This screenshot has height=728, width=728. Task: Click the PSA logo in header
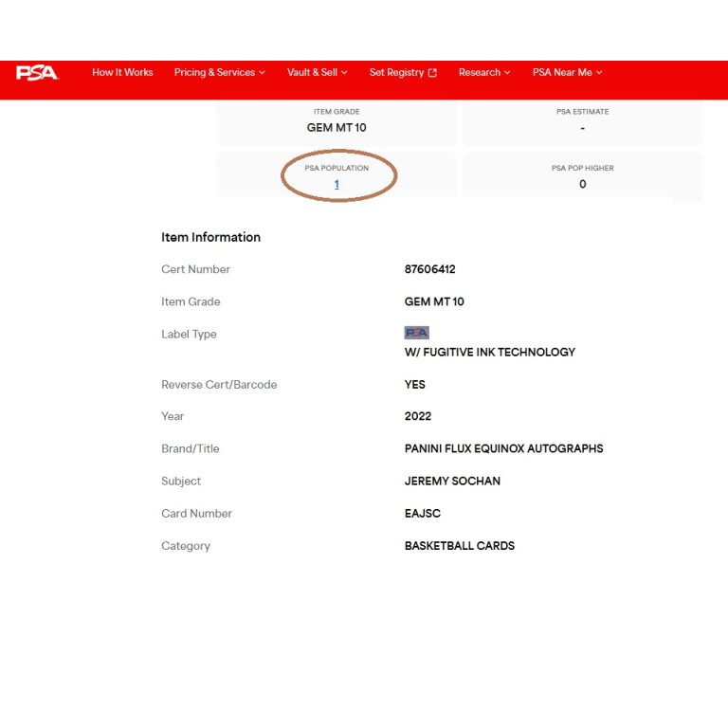37,72
